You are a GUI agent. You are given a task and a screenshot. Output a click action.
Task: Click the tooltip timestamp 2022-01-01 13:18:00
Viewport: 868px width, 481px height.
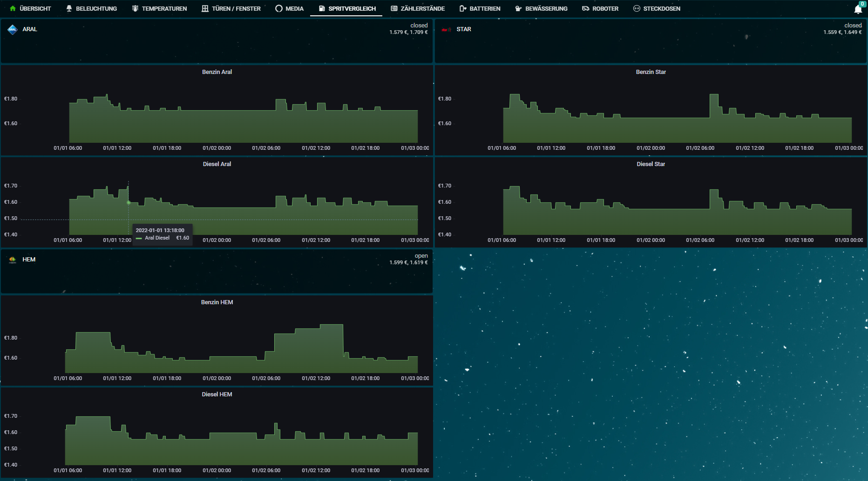tap(160, 230)
